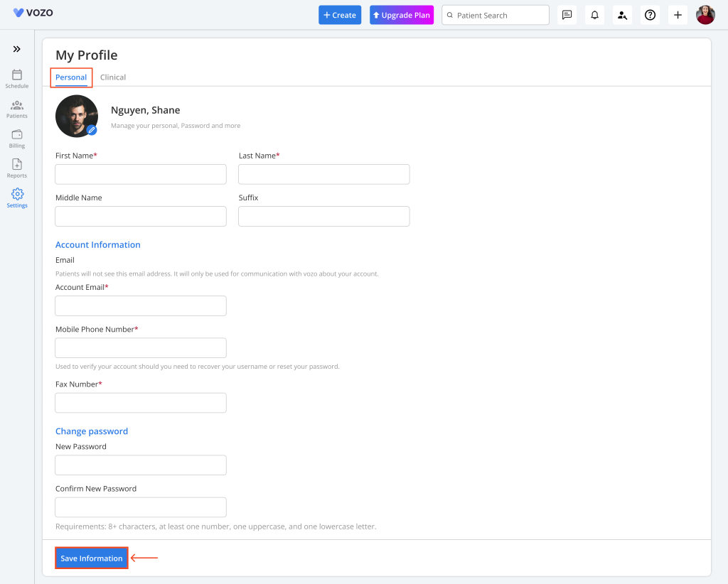Switch to the Clinical tab
Image resolution: width=728 pixels, height=584 pixels.
[113, 77]
